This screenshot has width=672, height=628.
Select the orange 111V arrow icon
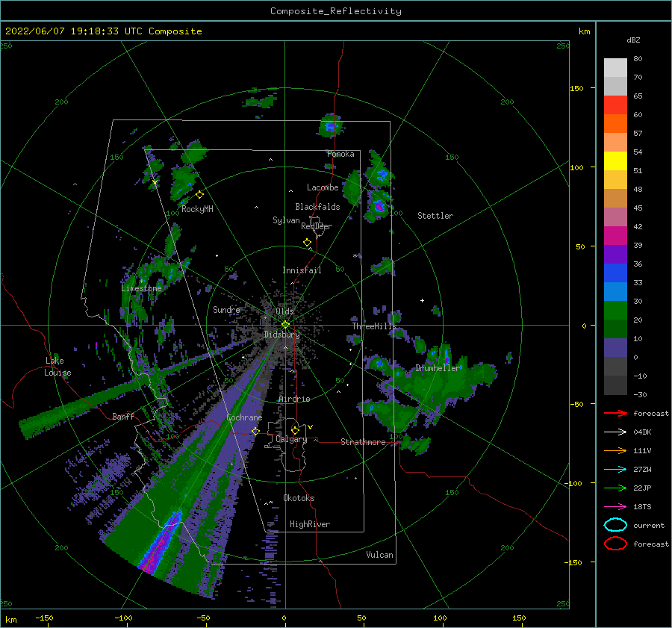pos(615,450)
